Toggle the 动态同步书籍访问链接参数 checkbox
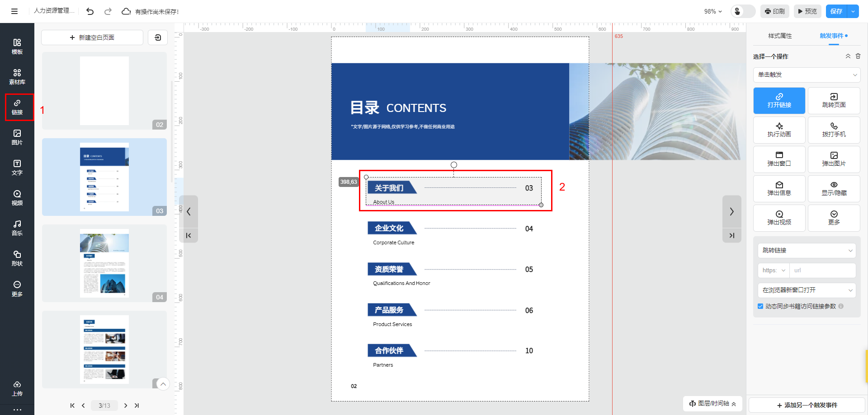 (x=760, y=306)
